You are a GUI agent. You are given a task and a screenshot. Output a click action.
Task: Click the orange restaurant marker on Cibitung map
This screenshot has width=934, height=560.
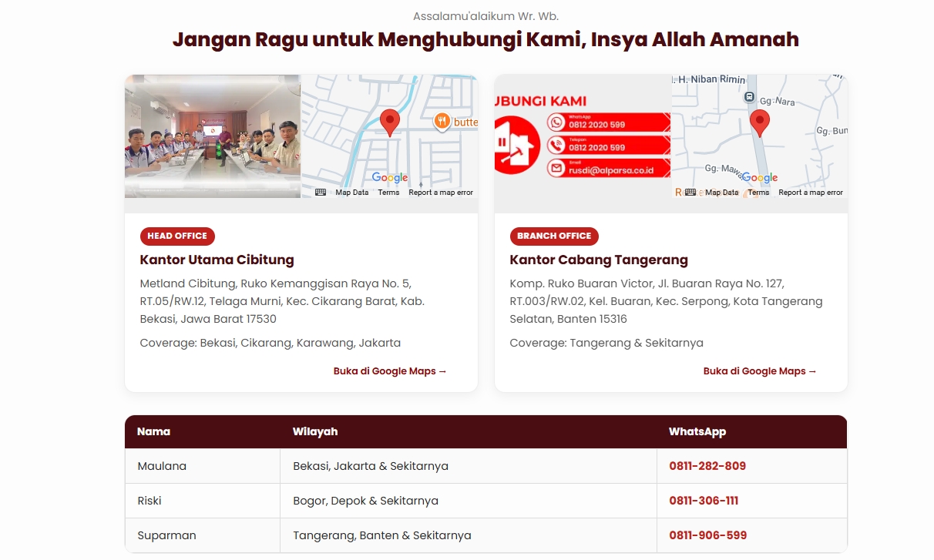coord(442,122)
